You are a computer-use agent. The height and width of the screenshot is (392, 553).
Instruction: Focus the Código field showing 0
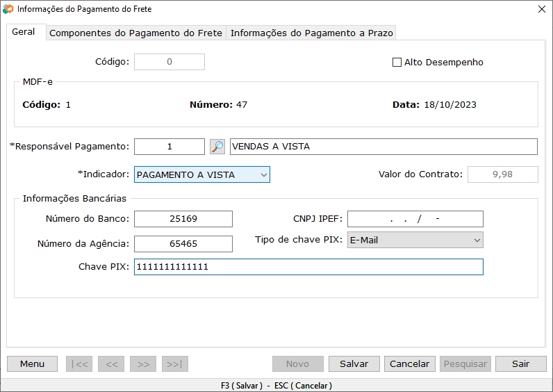170,62
